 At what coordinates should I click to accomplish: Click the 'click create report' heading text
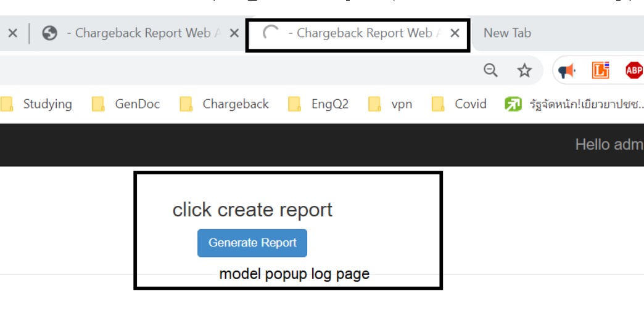point(252,210)
